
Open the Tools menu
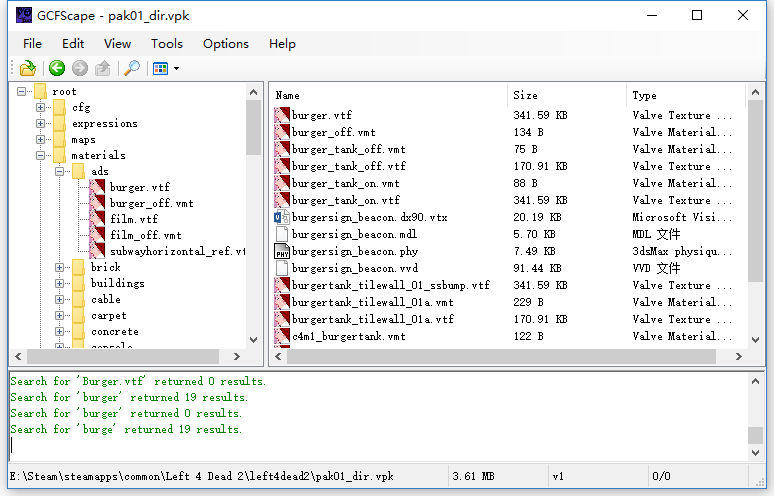click(x=167, y=44)
